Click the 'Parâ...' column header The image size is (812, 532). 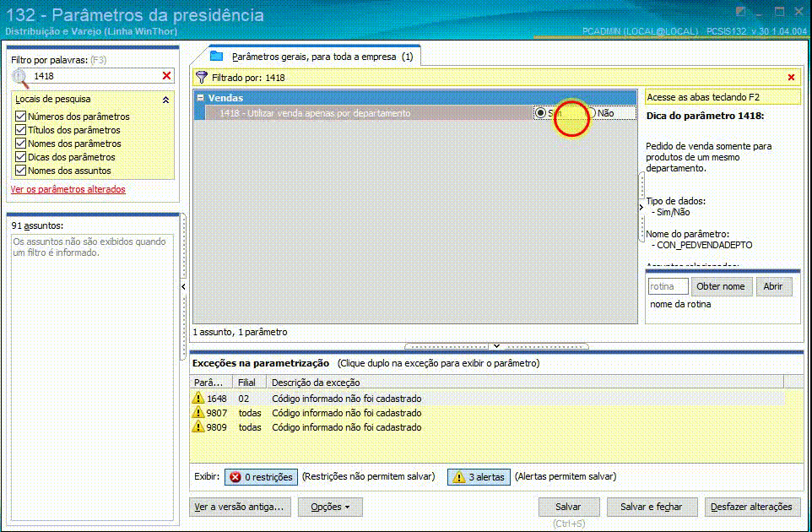click(x=211, y=383)
